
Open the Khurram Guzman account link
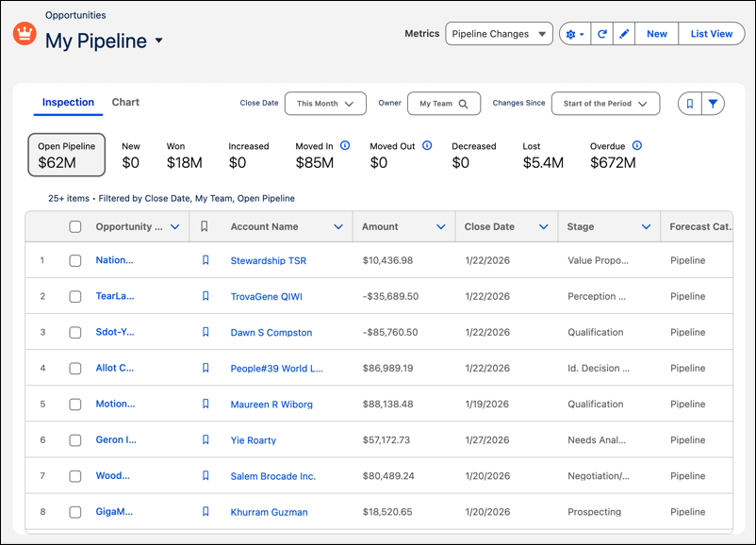click(x=269, y=512)
